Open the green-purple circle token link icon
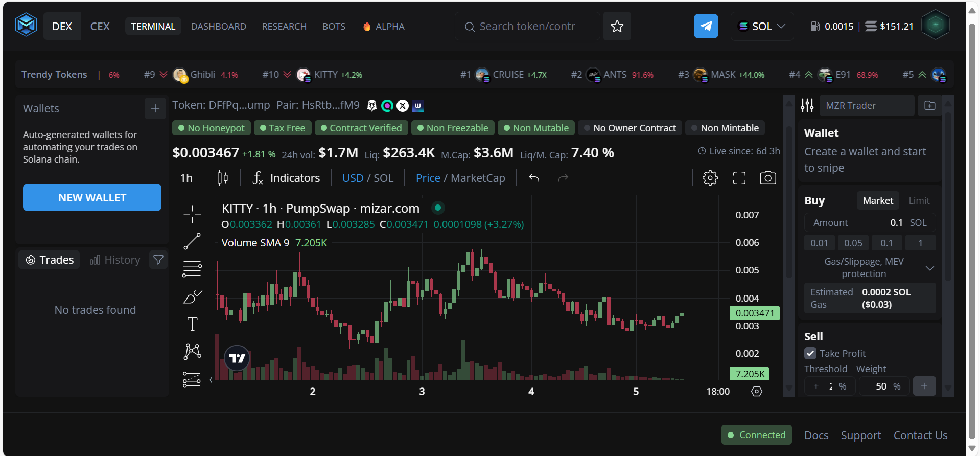The height and width of the screenshot is (456, 980). pyautogui.click(x=387, y=106)
